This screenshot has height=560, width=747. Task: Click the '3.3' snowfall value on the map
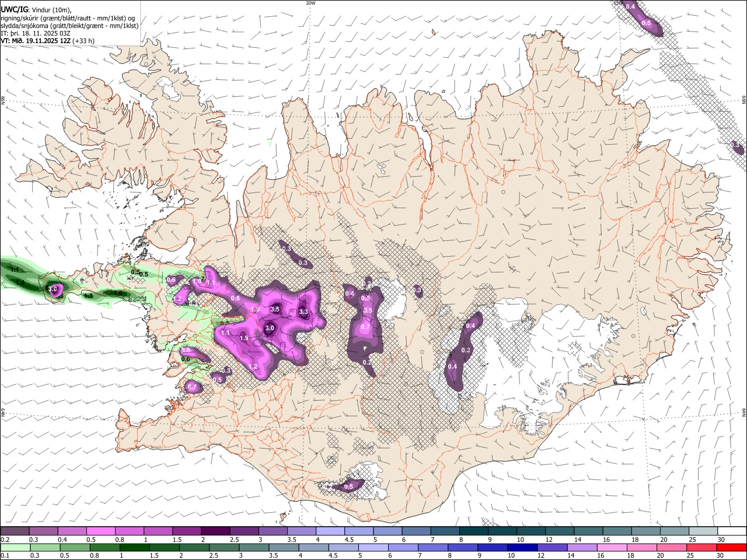click(x=303, y=312)
